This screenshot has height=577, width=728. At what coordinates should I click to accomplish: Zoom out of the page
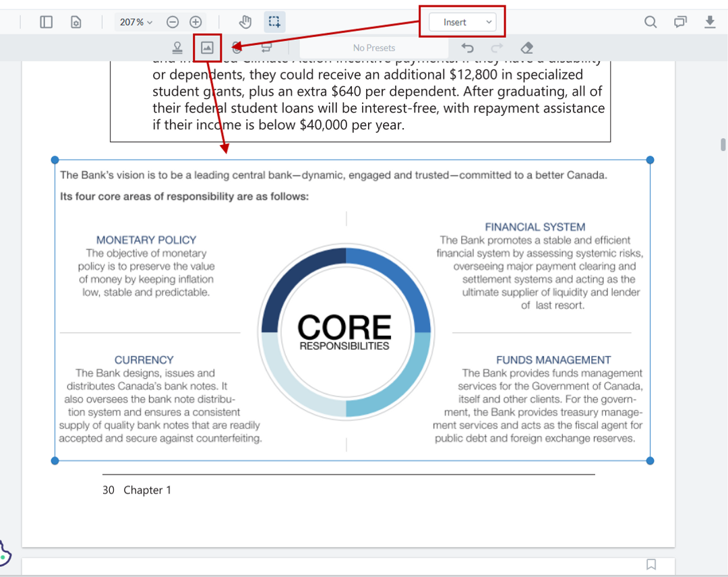173,22
